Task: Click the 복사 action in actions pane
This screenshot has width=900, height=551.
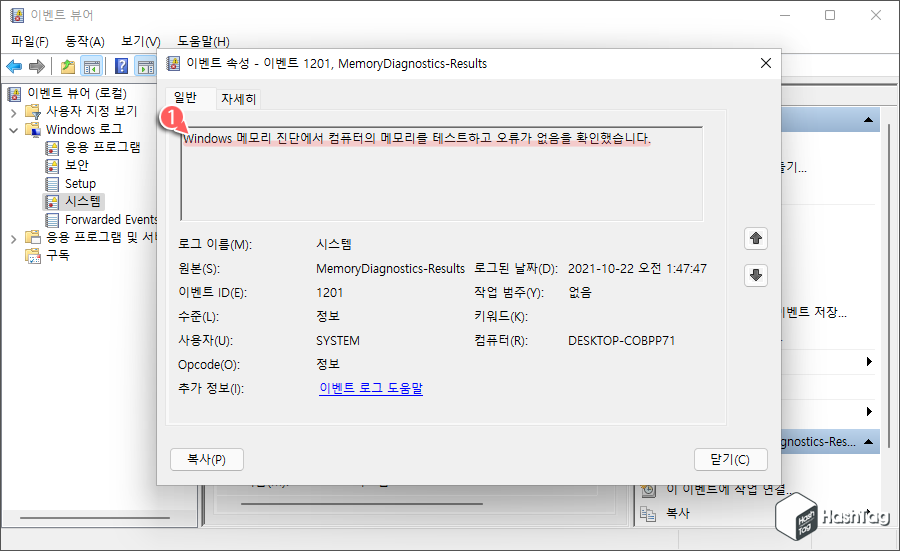Action: 678,513
